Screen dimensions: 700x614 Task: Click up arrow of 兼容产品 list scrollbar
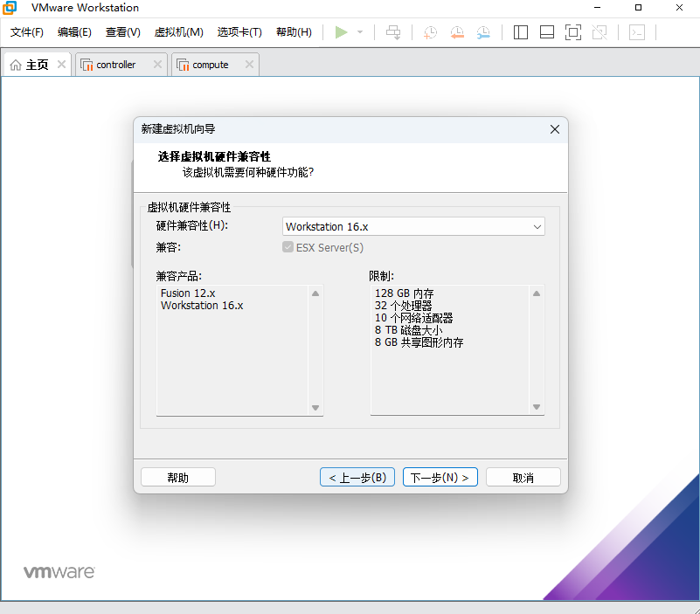(x=315, y=293)
